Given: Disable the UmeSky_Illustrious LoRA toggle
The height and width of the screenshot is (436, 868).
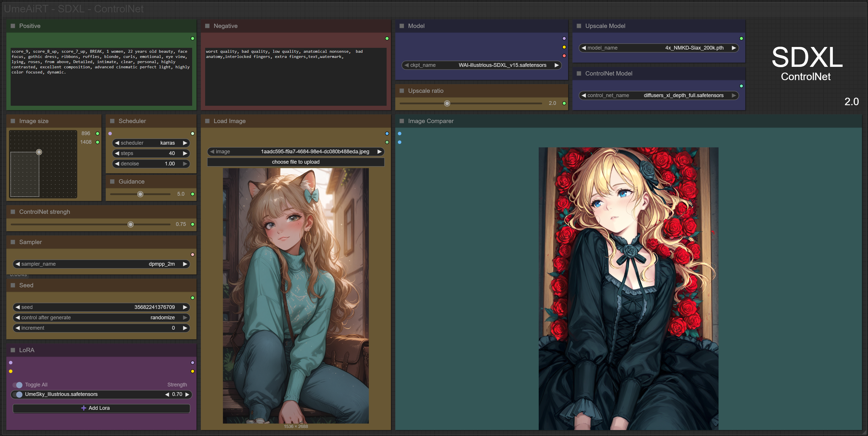Looking at the screenshot, I should point(18,394).
